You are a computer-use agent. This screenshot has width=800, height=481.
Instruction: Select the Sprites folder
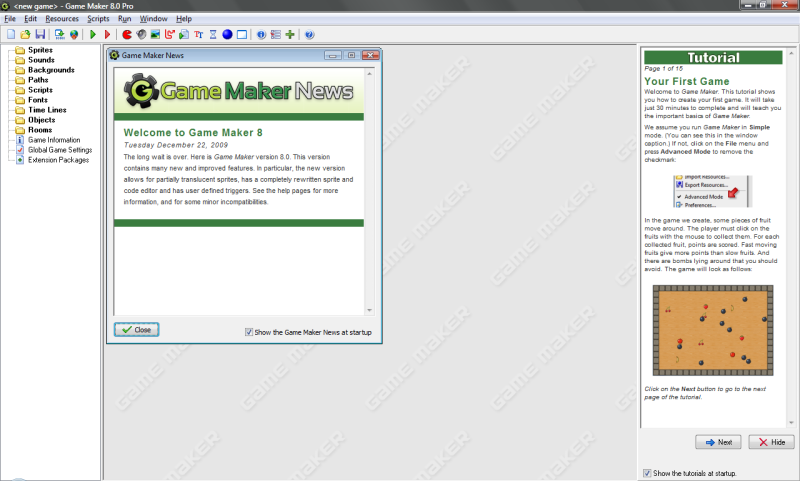(40, 50)
